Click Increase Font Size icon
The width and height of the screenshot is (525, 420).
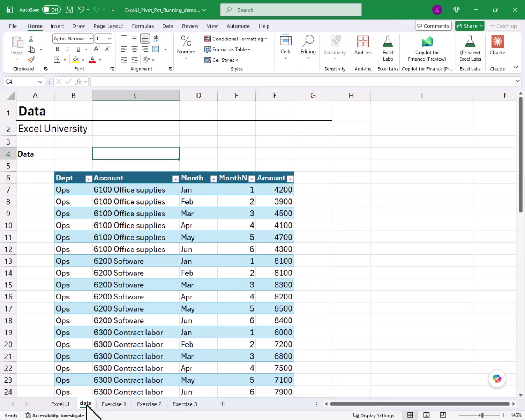tap(97, 49)
